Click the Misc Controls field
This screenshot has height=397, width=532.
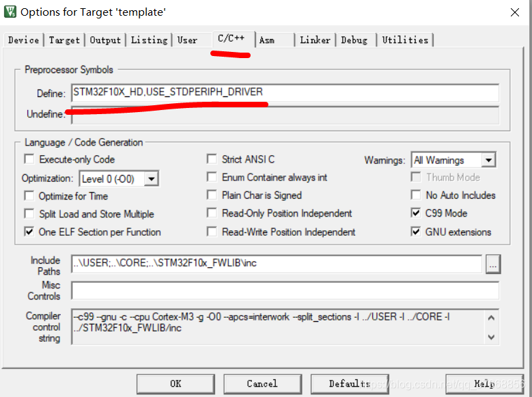(285, 290)
